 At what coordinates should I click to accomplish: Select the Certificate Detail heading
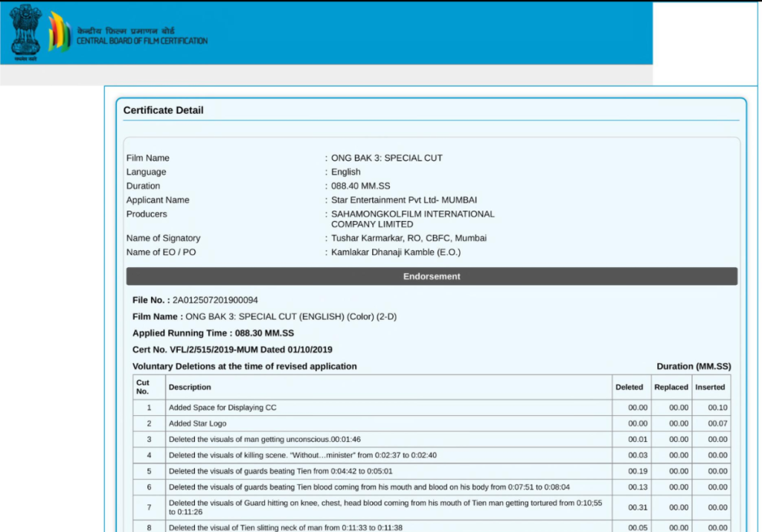click(x=163, y=110)
